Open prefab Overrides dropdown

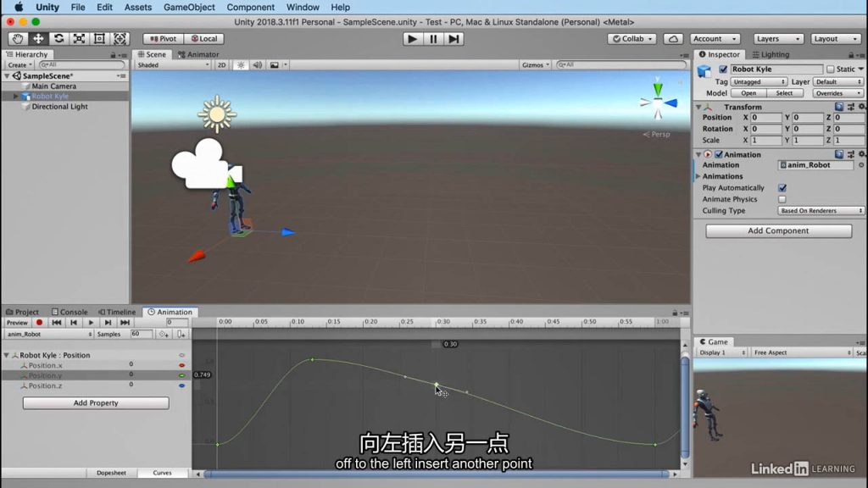pos(837,93)
